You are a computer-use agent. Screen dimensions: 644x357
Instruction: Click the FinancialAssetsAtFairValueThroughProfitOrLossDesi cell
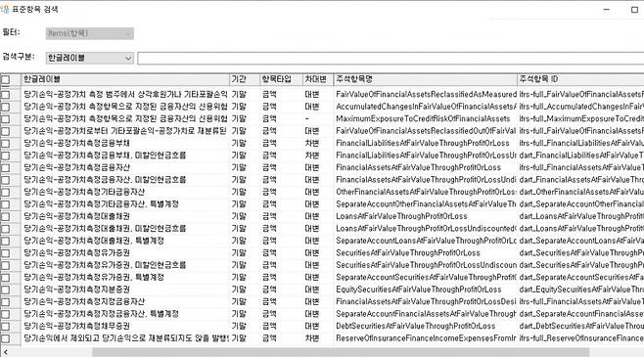coord(426,301)
